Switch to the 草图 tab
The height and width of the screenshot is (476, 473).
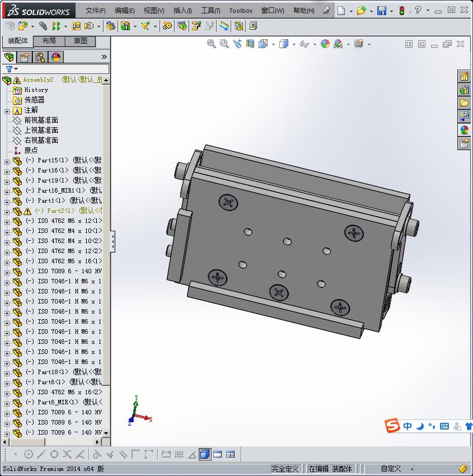pyautogui.click(x=81, y=41)
